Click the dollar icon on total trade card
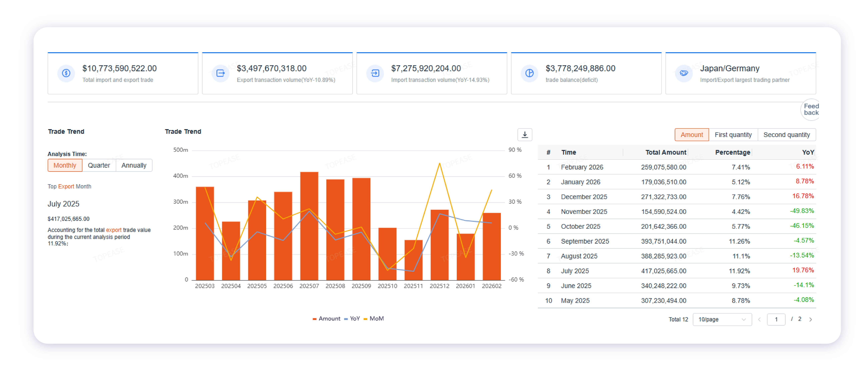 66,73
